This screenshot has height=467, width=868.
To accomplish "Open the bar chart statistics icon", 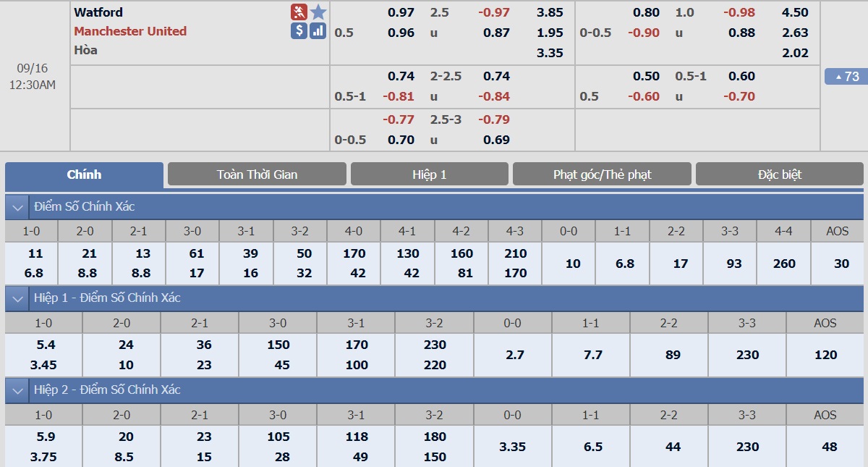I will tap(318, 30).
